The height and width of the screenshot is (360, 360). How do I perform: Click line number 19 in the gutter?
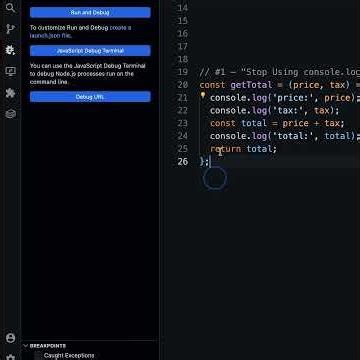coord(183,72)
